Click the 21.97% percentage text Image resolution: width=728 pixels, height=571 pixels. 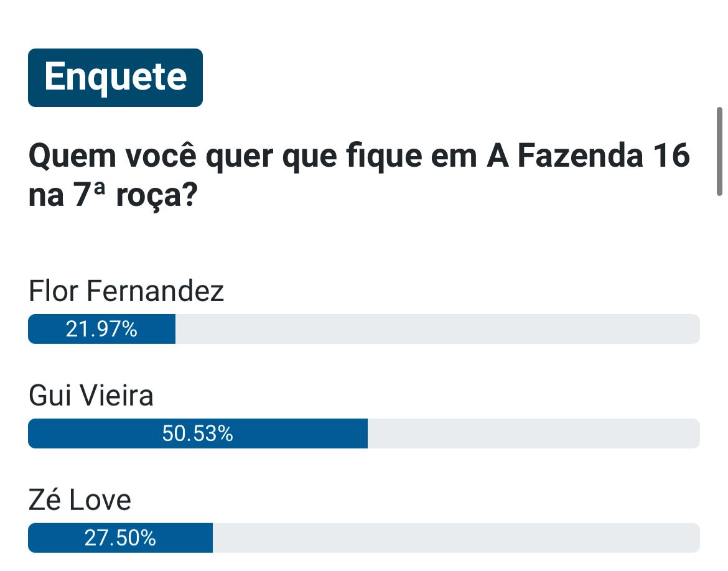pos(101,329)
